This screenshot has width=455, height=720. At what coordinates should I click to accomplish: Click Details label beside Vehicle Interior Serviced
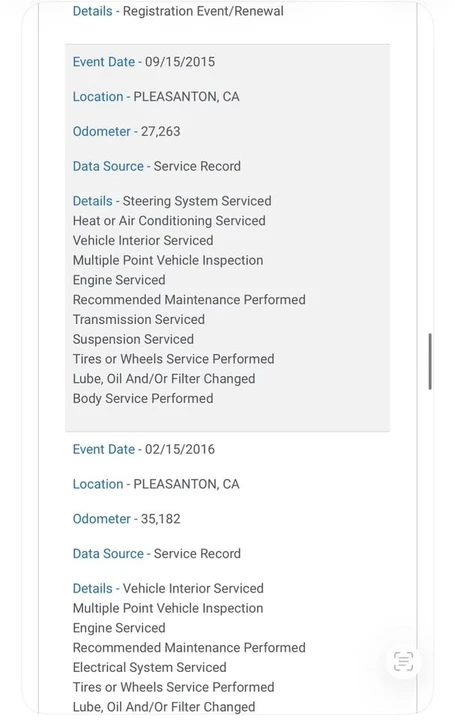(x=92, y=589)
